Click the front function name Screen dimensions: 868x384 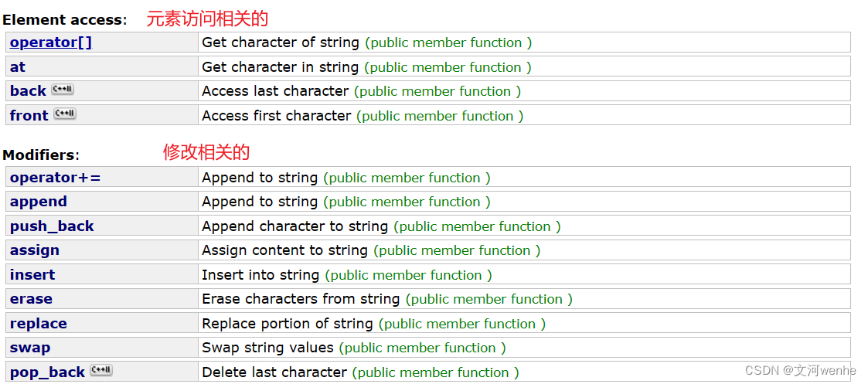pos(29,116)
